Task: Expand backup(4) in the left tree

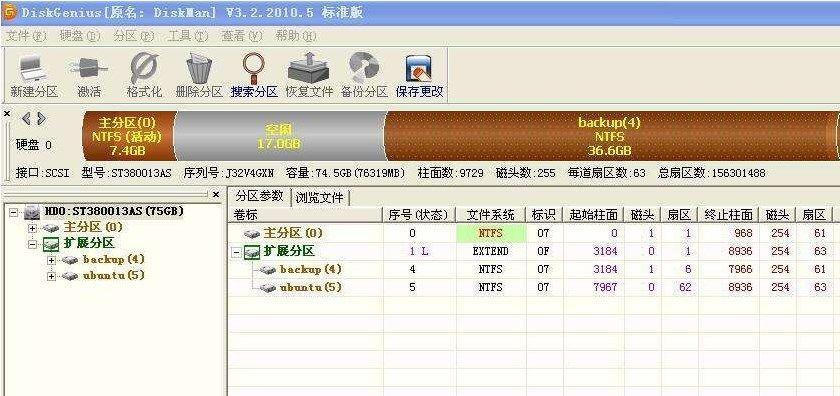Action: [x=51, y=260]
